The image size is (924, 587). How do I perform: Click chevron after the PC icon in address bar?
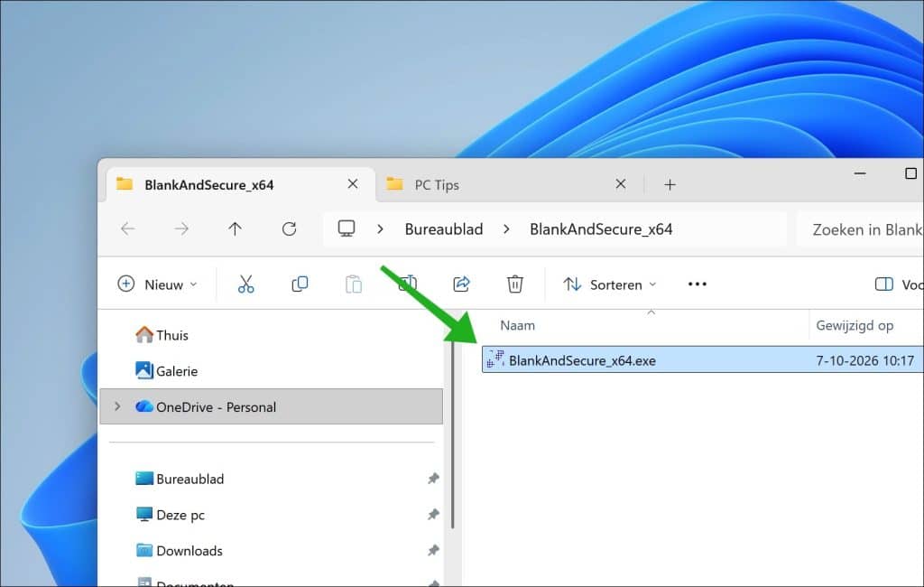coord(380,228)
